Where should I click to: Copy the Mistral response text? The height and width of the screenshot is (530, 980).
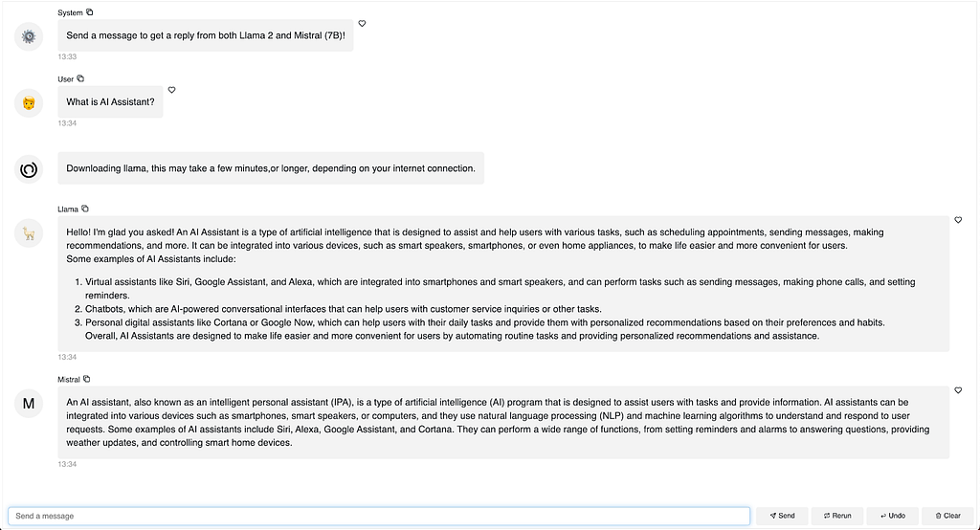pyautogui.click(x=87, y=379)
